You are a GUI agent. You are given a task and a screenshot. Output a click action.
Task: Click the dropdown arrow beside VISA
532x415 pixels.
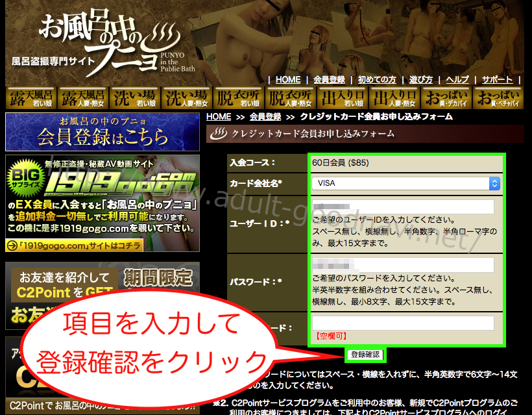tap(494, 184)
